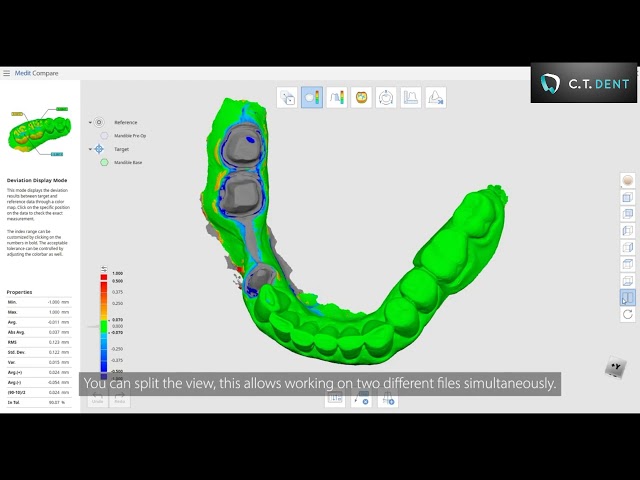Click the 'Deviation Display Mode' heading
The image size is (640, 480).
click(x=37, y=180)
